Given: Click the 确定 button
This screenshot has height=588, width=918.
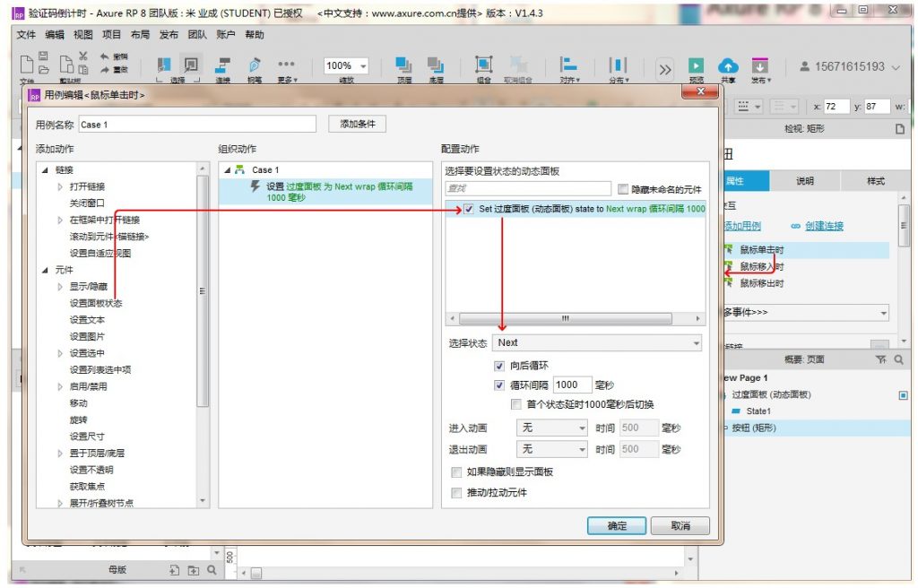Looking at the screenshot, I should (x=617, y=526).
